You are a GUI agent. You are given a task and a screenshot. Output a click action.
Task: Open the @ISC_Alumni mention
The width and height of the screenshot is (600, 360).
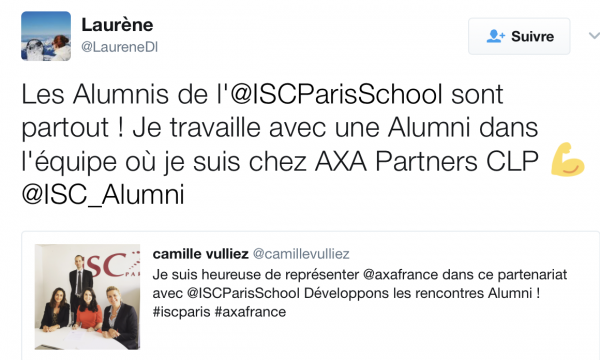click(x=103, y=194)
